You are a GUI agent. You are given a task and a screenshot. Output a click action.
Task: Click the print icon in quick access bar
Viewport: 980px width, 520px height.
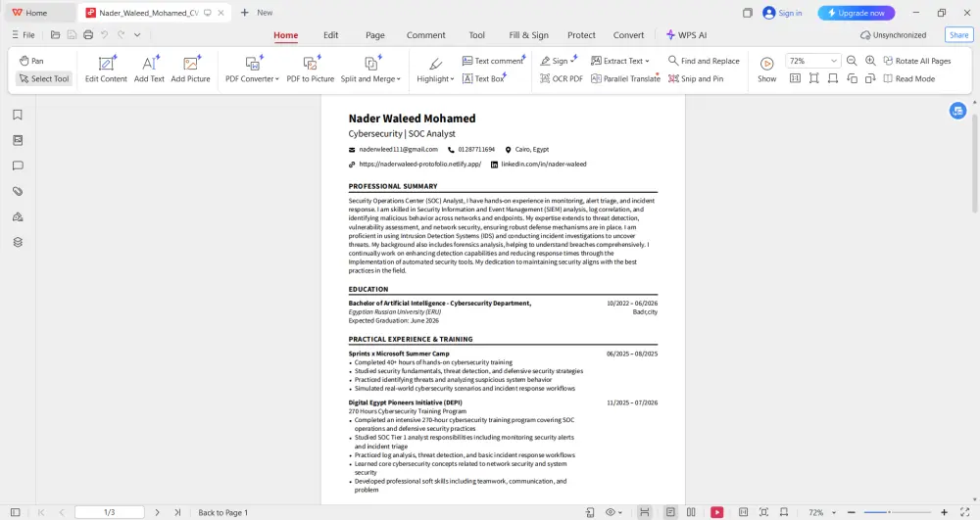click(x=88, y=35)
